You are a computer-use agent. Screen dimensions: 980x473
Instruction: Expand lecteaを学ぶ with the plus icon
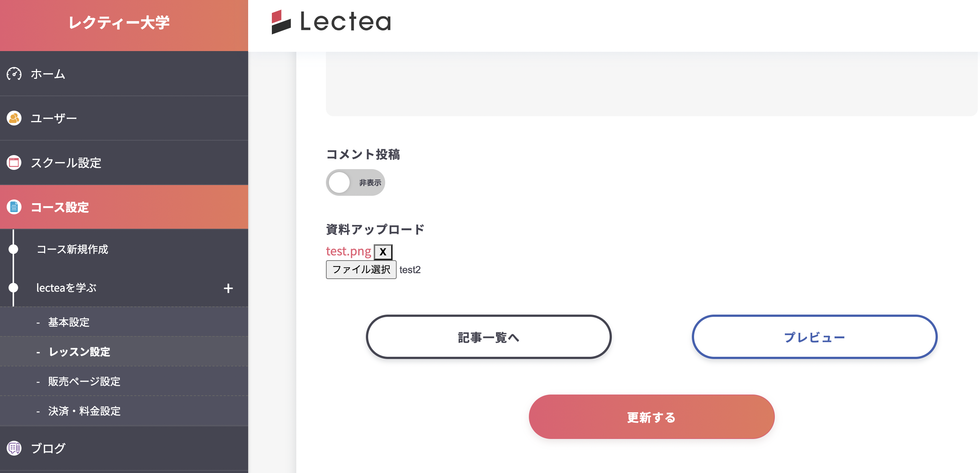(228, 288)
